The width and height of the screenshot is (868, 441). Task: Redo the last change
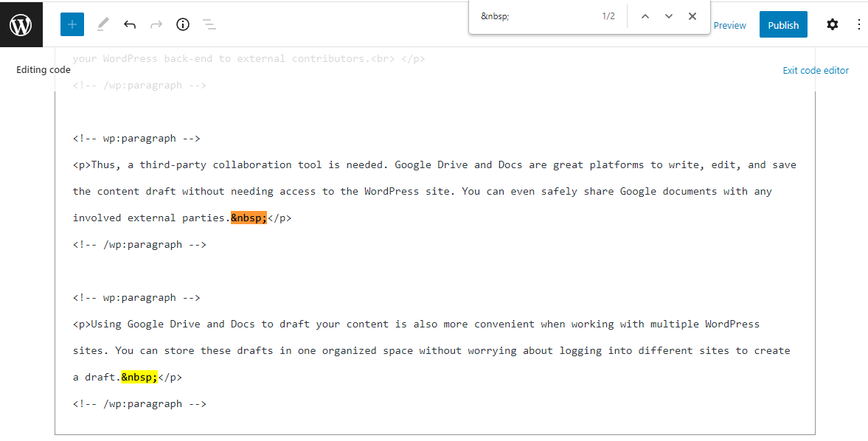tap(156, 24)
